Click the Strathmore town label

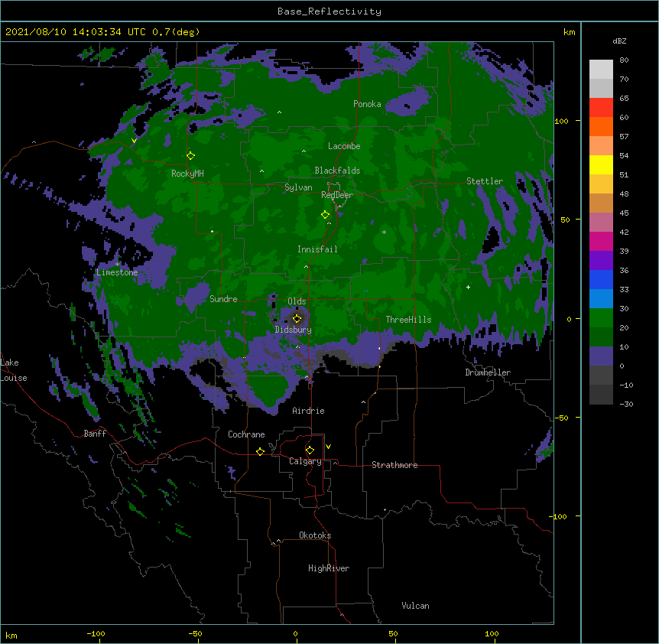point(394,465)
